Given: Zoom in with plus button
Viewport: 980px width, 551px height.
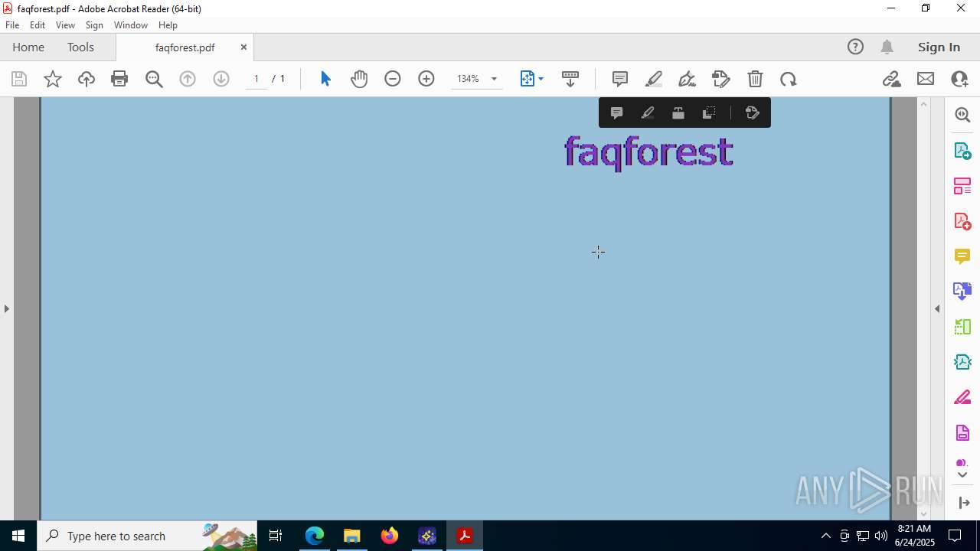Looking at the screenshot, I should (x=426, y=79).
